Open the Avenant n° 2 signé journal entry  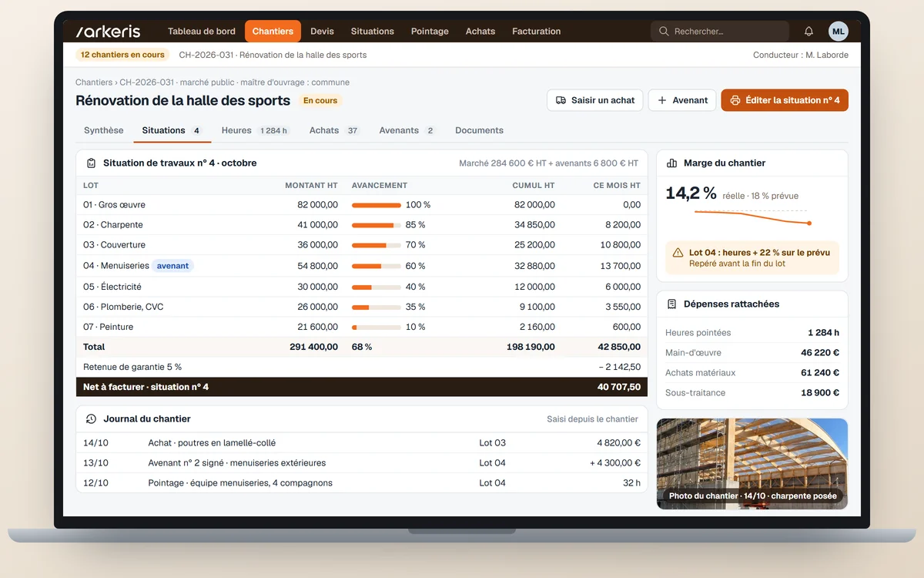coord(362,463)
